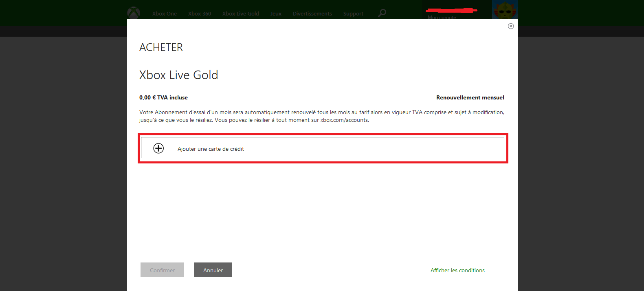Viewport: 644px width, 291px height.
Task: Click the Xbox Live Gold title
Action: tap(179, 75)
